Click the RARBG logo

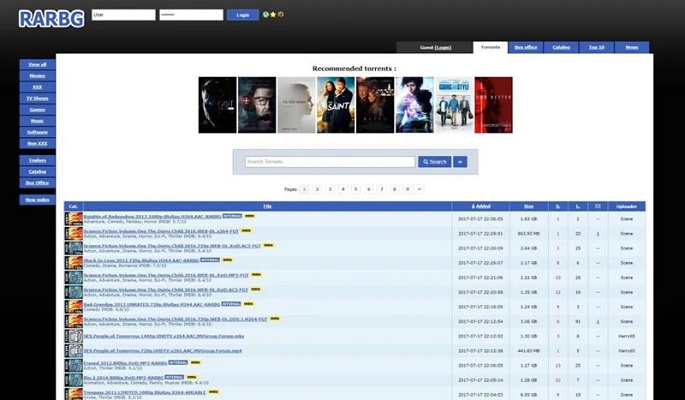(x=52, y=18)
